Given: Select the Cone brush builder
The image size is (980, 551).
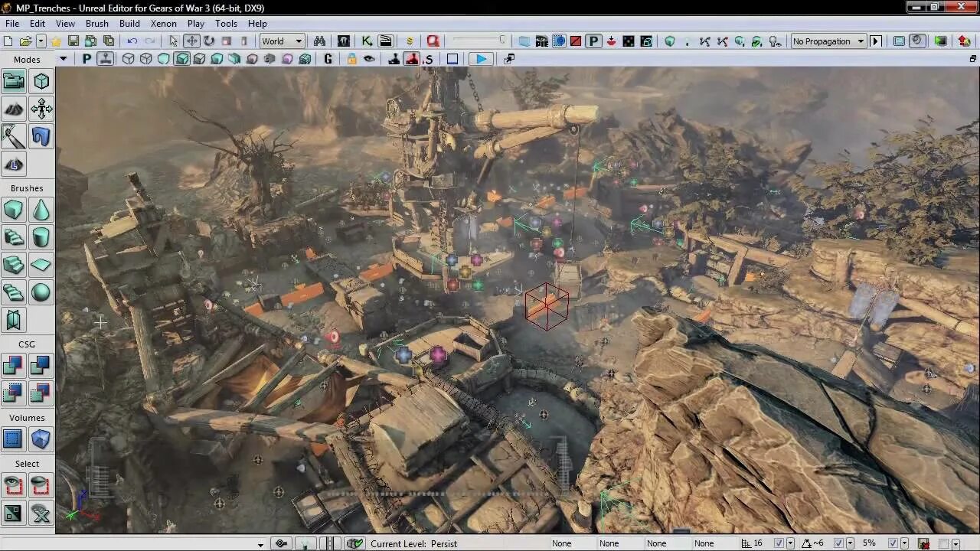Looking at the screenshot, I should (41, 210).
